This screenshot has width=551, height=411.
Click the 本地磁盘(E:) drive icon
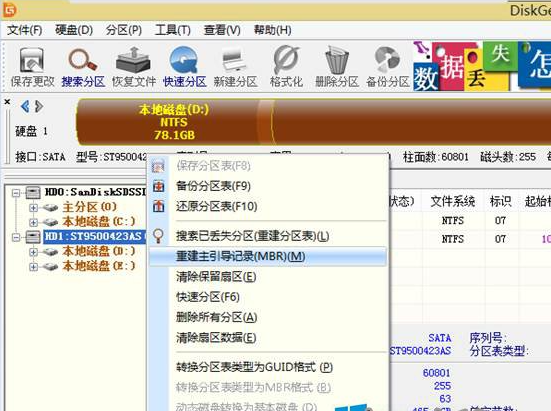[50, 267]
